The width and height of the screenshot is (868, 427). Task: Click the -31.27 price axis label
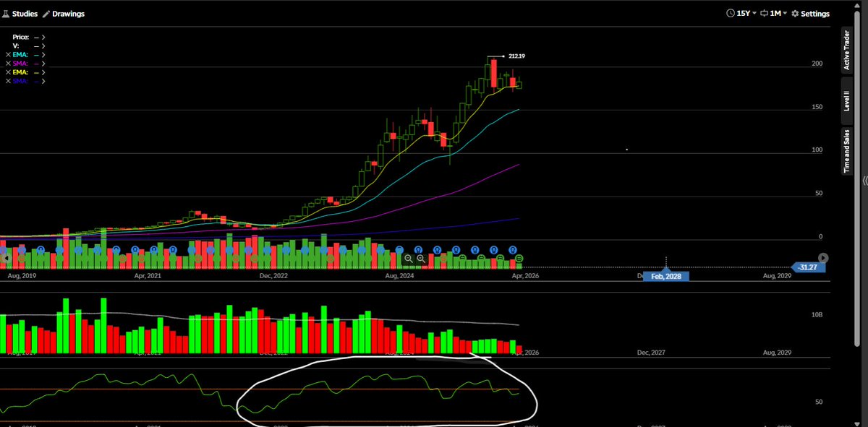click(x=808, y=267)
